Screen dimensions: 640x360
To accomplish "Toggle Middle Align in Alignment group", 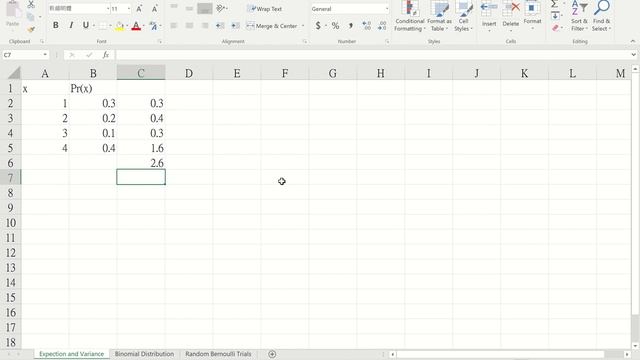I will [189, 8].
